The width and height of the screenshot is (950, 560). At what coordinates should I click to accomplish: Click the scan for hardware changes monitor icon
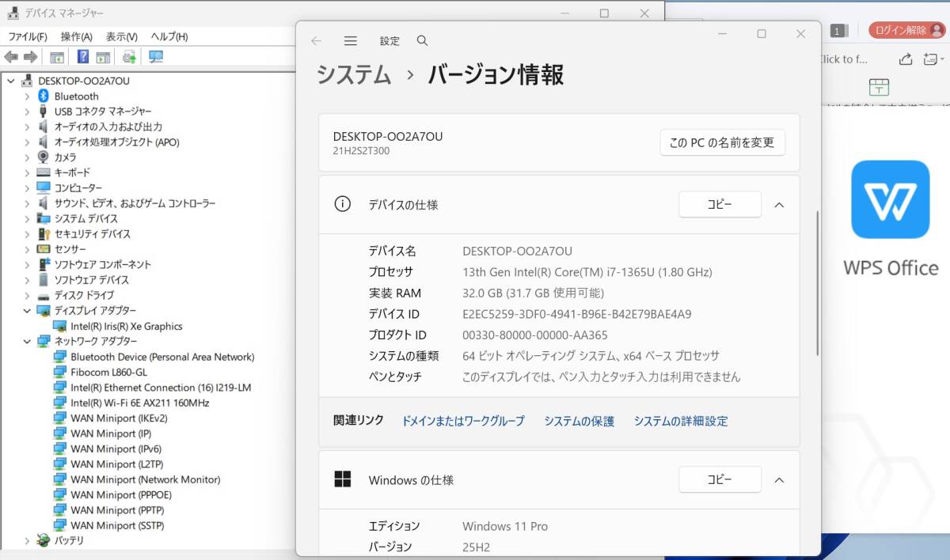pos(155,57)
